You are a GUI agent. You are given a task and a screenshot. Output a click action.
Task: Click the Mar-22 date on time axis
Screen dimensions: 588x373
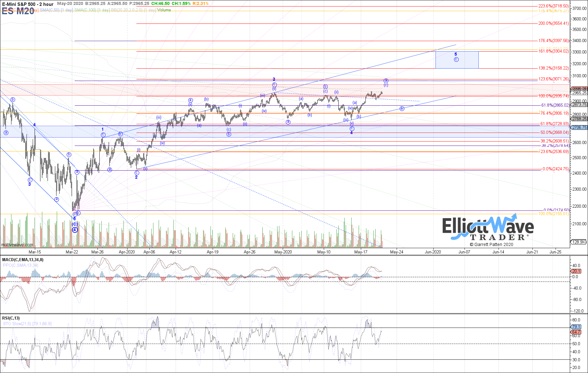click(x=72, y=252)
